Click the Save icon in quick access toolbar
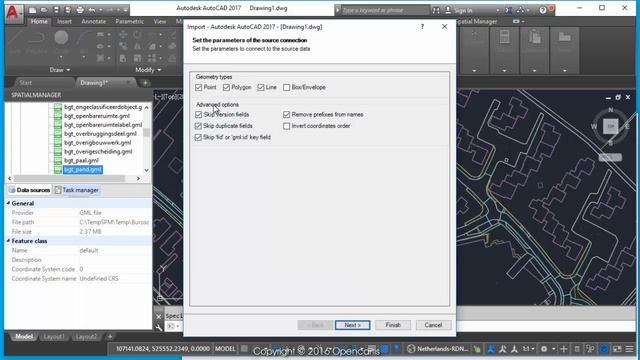Screen dimensions: 640x360 pos(56,9)
